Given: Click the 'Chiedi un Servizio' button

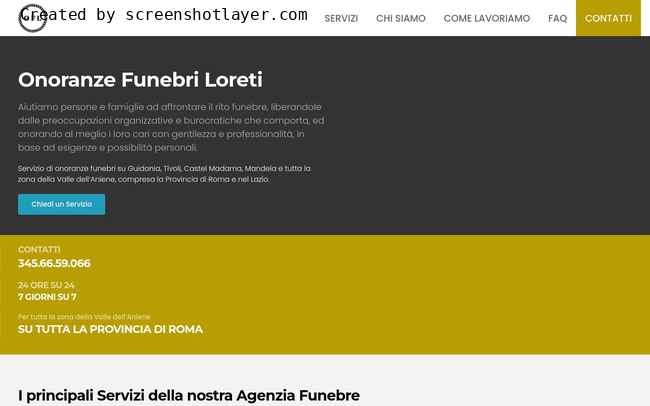Looking at the screenshot, I should point(61,204).
